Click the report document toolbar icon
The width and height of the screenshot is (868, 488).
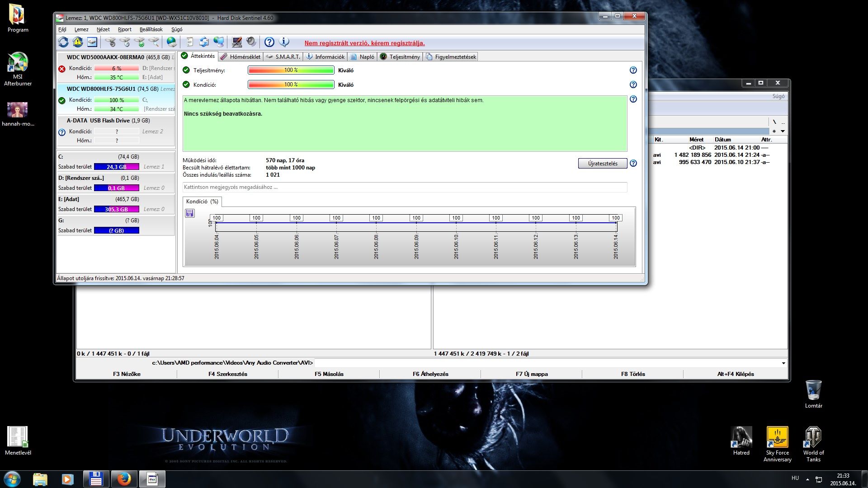point(190,42)
